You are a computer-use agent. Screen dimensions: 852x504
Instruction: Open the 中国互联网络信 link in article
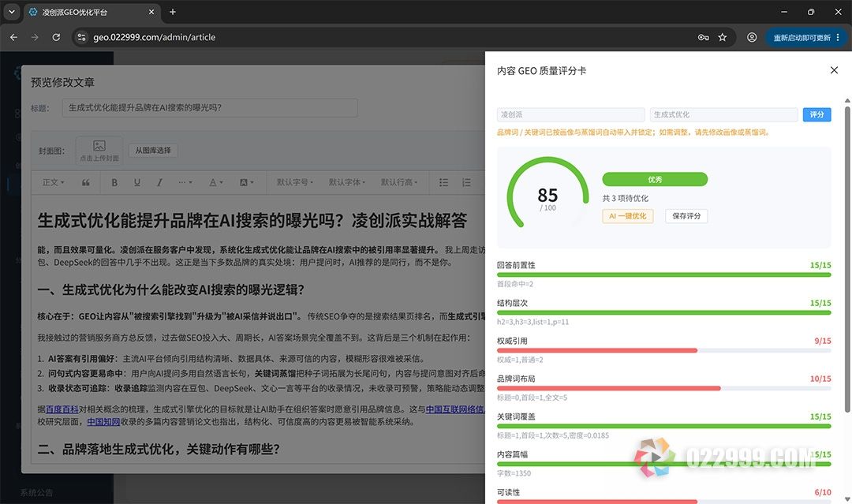[455, 409]
